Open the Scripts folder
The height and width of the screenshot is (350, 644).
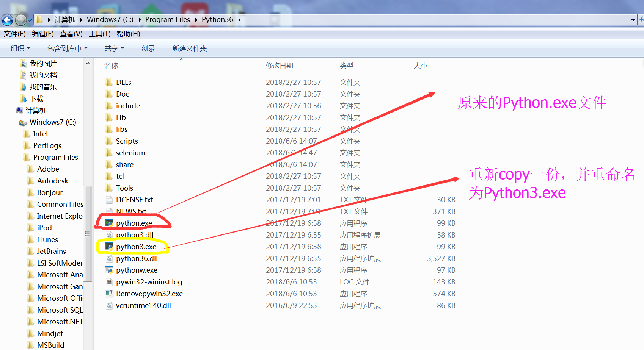pos(126,141)
